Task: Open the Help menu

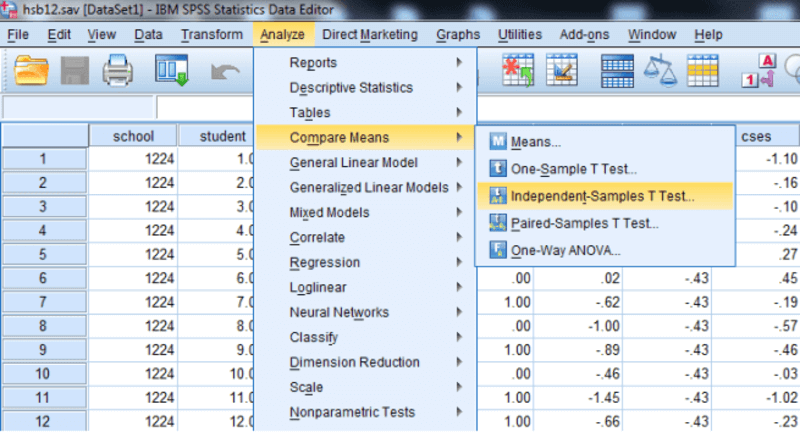Action: tap(708, 35)
